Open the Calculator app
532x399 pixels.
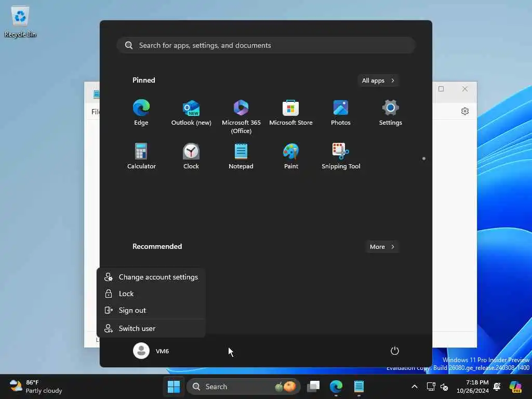tap(141, 156)
